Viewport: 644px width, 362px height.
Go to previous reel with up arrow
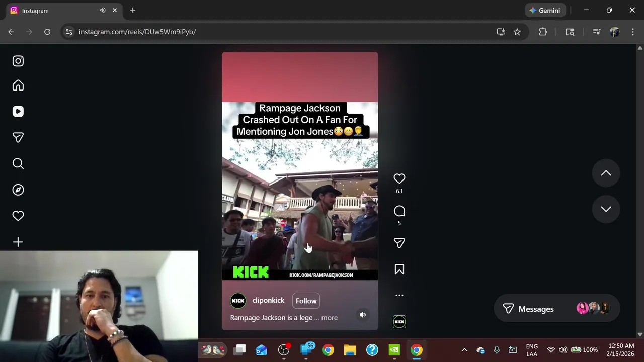[x=606, y=173]
